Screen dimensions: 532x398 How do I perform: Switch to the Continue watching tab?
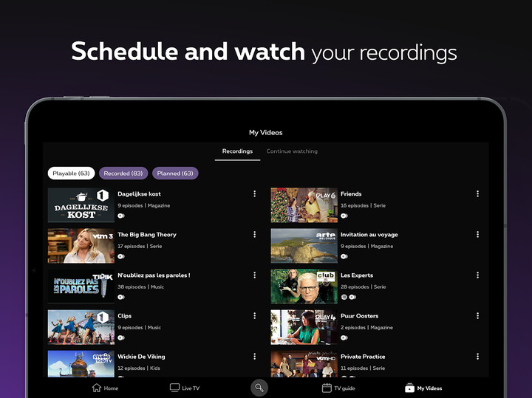[x=292, y=151]
